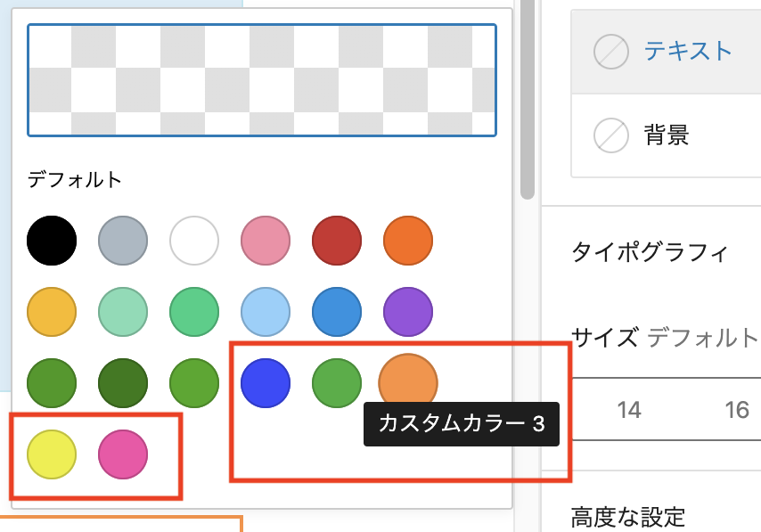Select the light sky blue swatch
The height and width of the screenshot is (532, 761).
tap(266, 312)
